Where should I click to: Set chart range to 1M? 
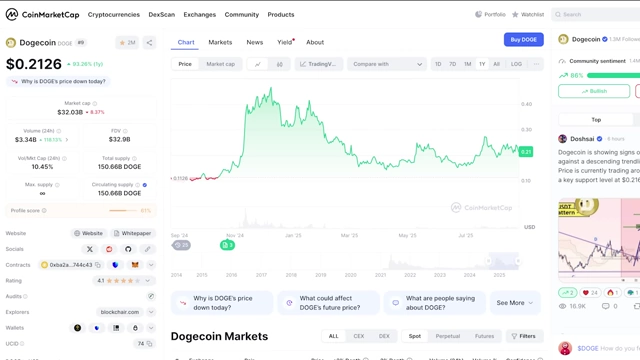(467, 64)
